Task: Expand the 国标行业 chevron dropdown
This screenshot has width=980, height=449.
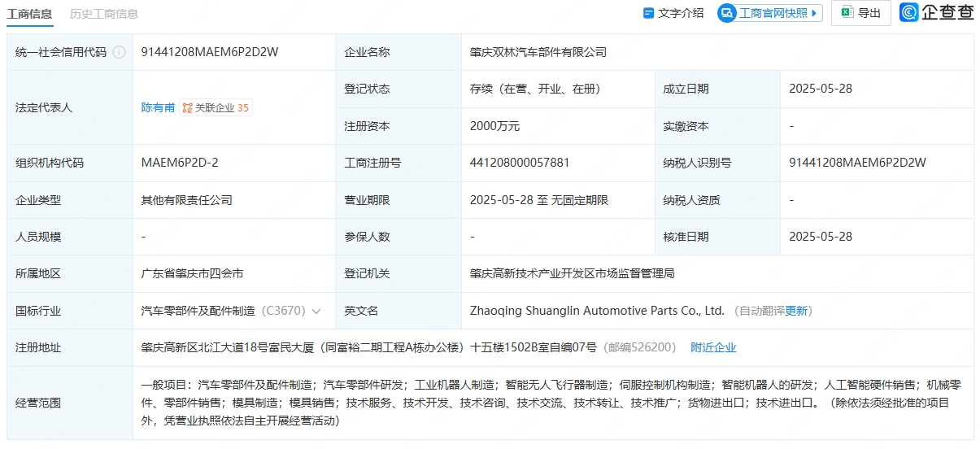Action: [316, 311]
